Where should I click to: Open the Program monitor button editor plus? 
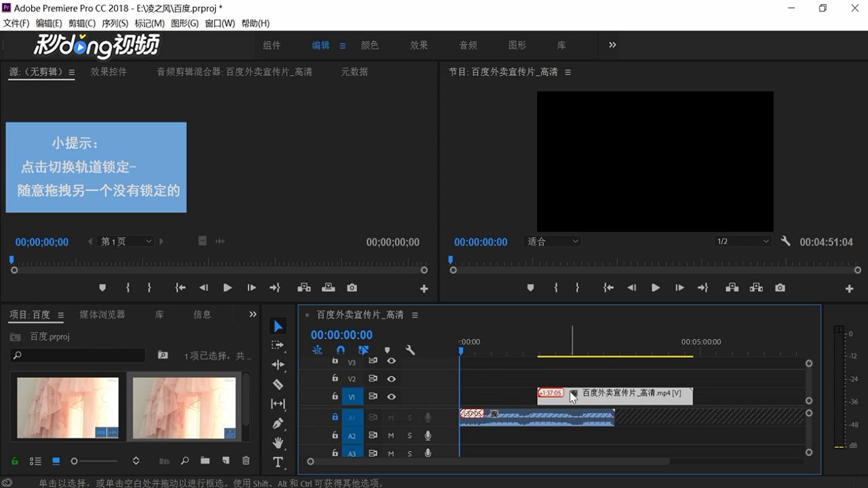(849, 289)
